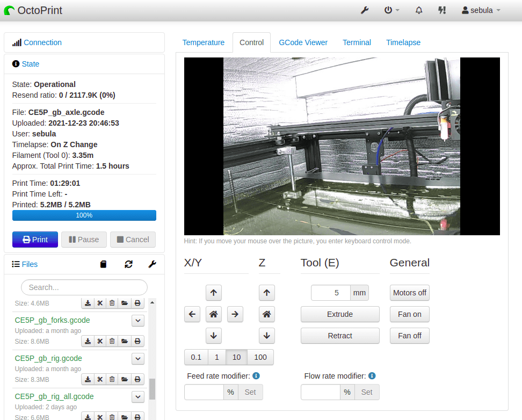Click the notifications bell icon
The height and width of the screenshot is (420, 522).
419,10
